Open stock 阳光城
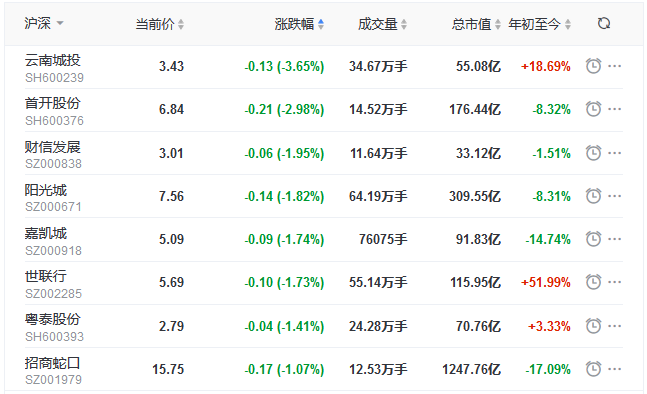Image resolution: width=647 pixels, height=394 pixels. [45, 190]
